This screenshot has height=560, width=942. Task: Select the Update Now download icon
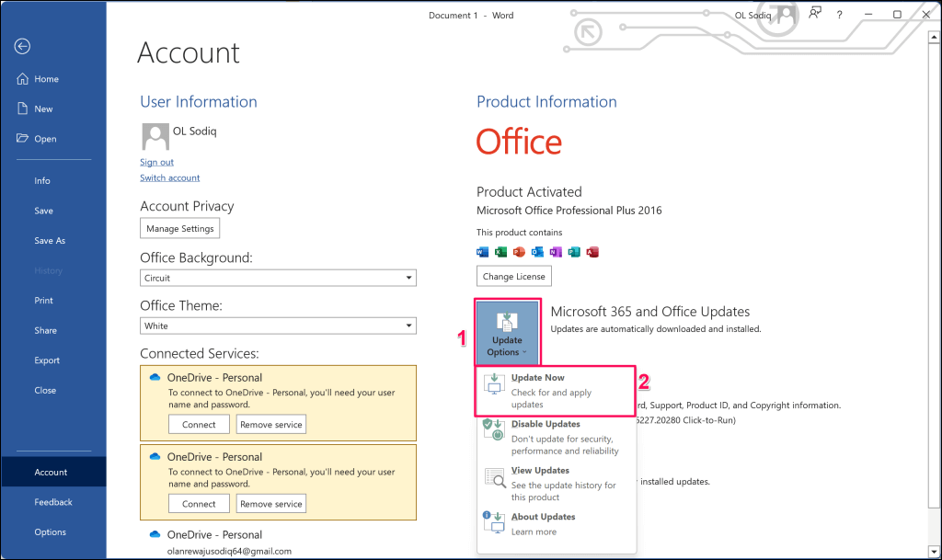coord(494,383)
